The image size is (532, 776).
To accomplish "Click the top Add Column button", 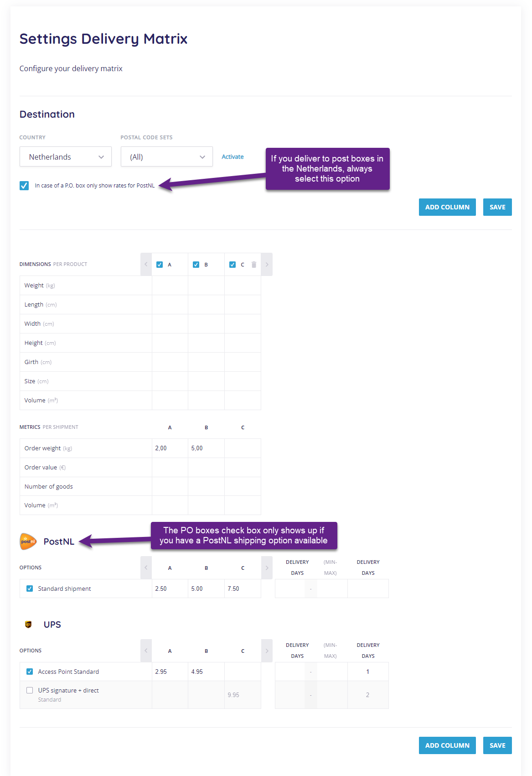I will 447,207.
